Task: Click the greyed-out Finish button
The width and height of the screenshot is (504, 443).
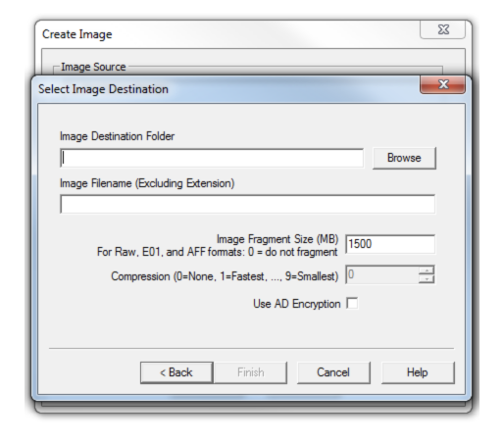Action: coord(251,372)
